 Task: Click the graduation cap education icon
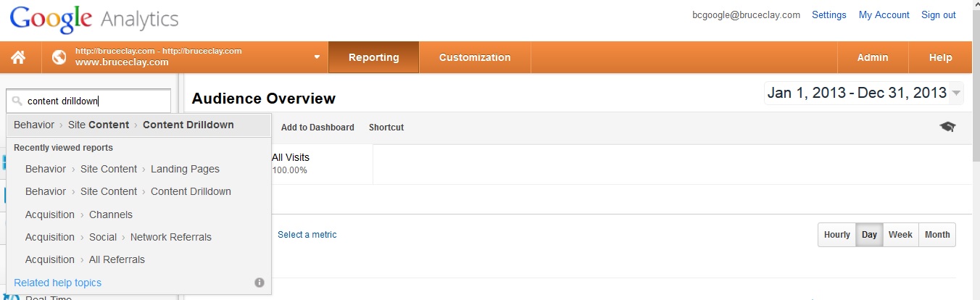click(x=947, y=127)
